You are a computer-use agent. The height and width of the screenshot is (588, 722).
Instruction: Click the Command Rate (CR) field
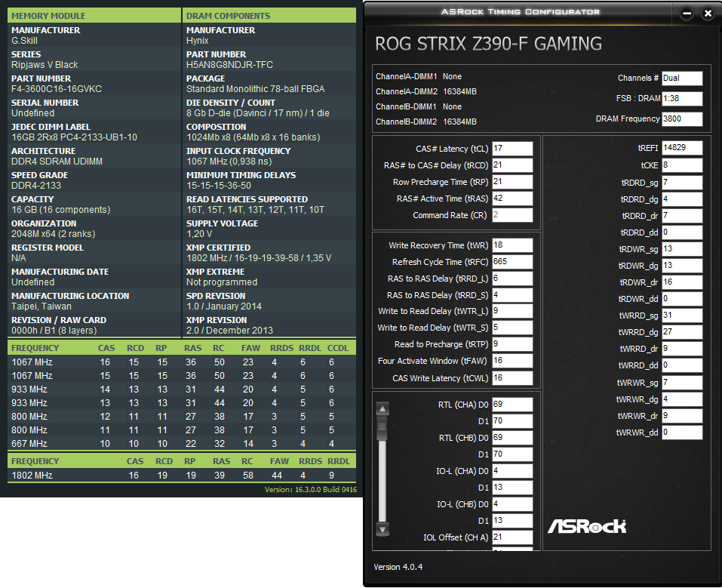(x=512, y=214)
